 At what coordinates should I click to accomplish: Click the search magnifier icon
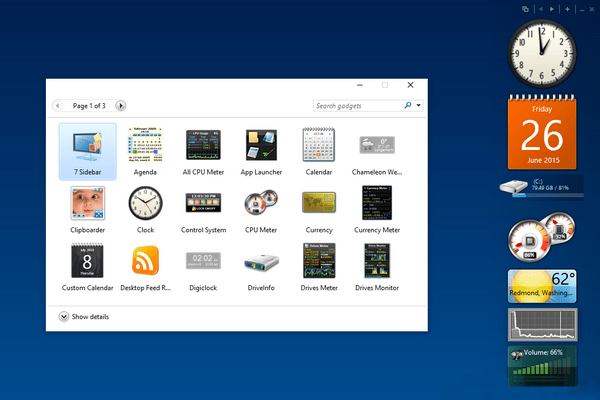point(408,105)
